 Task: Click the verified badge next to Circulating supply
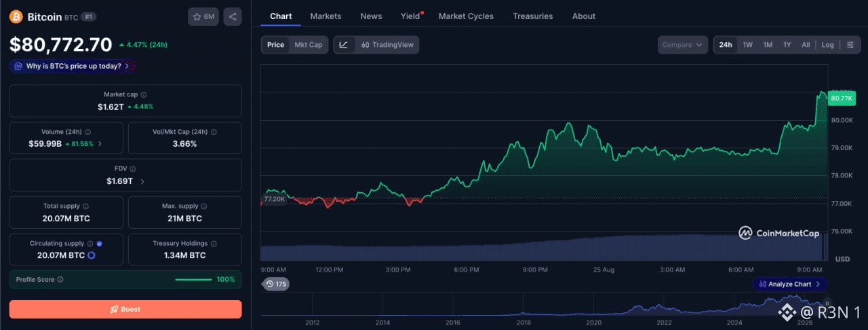(99, 243)
